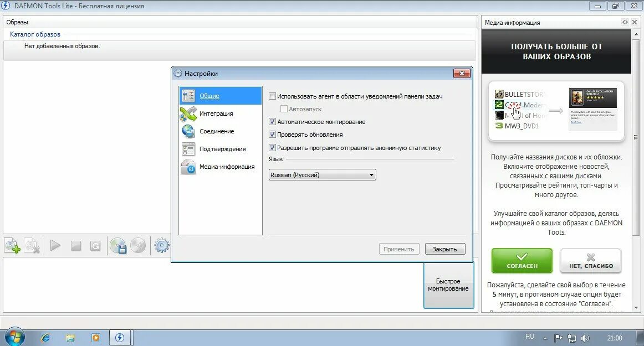Click the Закрыть button

click(x=445, y=249)
